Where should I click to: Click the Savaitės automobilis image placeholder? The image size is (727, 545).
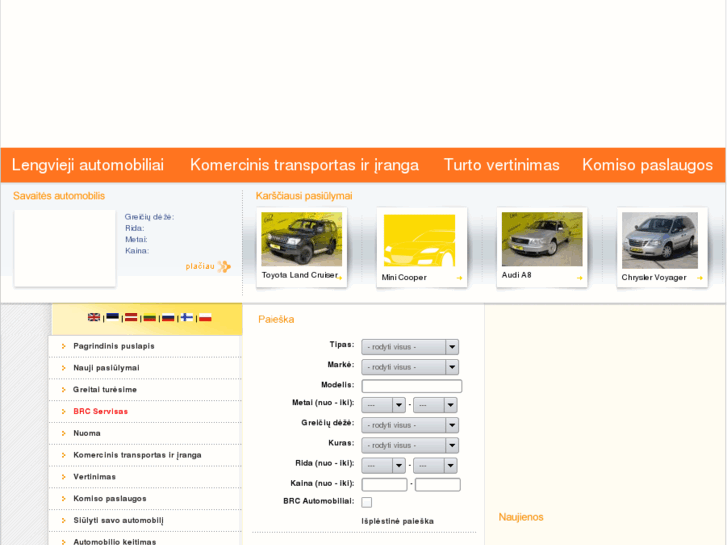point(65,248)
